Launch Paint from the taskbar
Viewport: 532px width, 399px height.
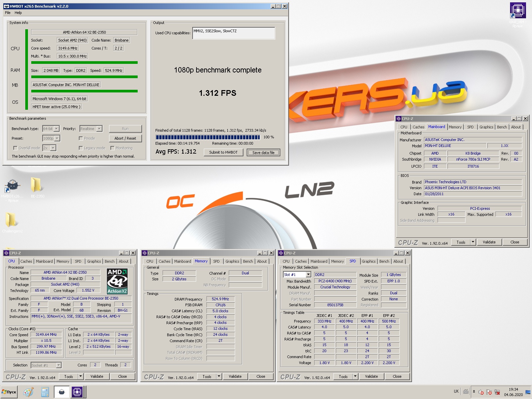click(28, 392)
